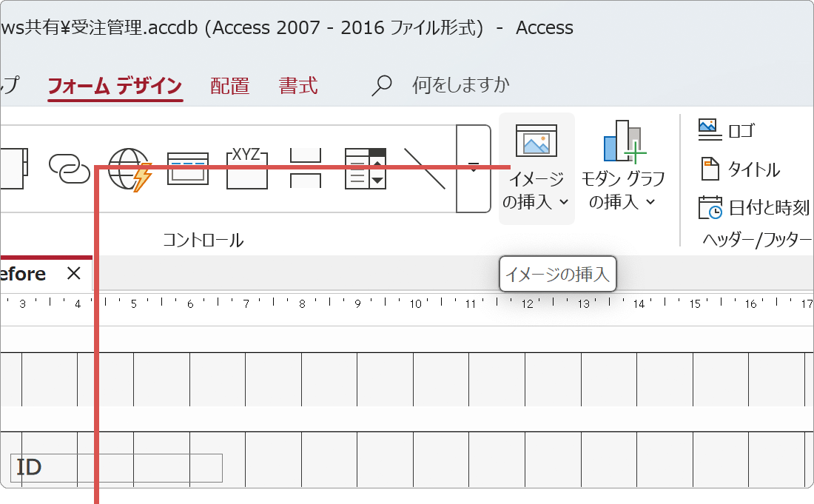
Task: Switch to the 書式 ribbon tab
Action: [x=298, y=85]
